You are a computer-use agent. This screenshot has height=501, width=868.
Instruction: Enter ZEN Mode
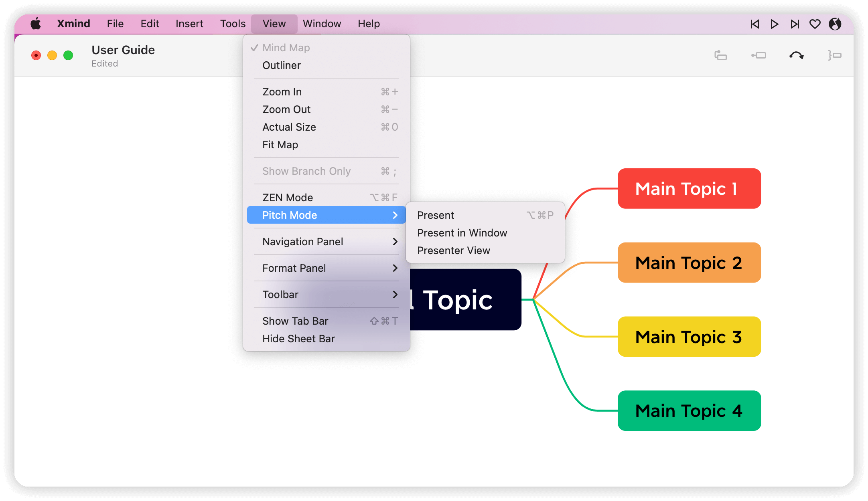coord(327,198)
